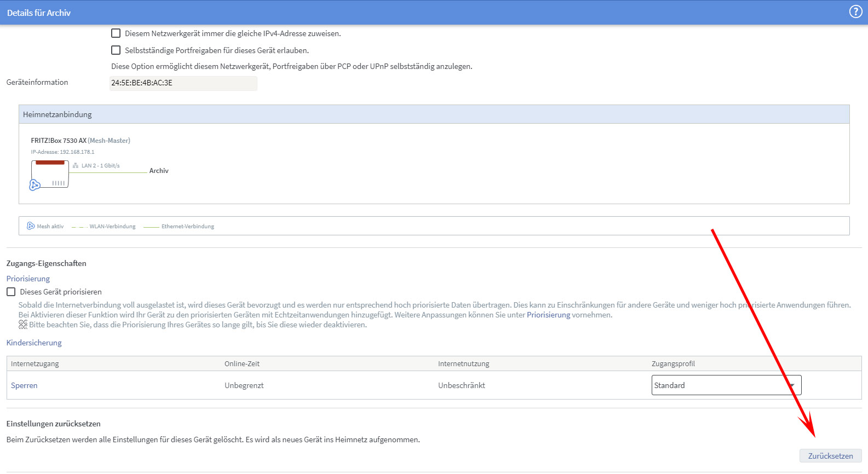Screen dimensions: 868x474
Task: Click the 'Unbegrenzt' Online-Zeit value
Action: point(244,385)
